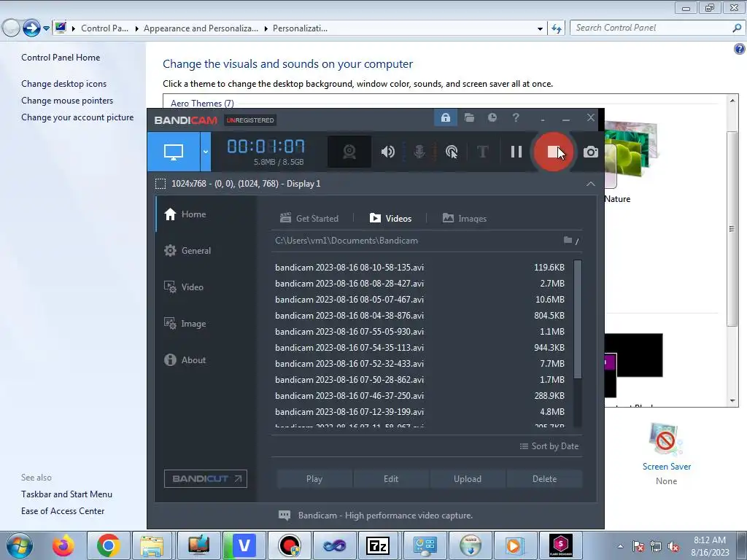
Task: Open the address bar history dropdown arrow
Action: pos(540,28)
